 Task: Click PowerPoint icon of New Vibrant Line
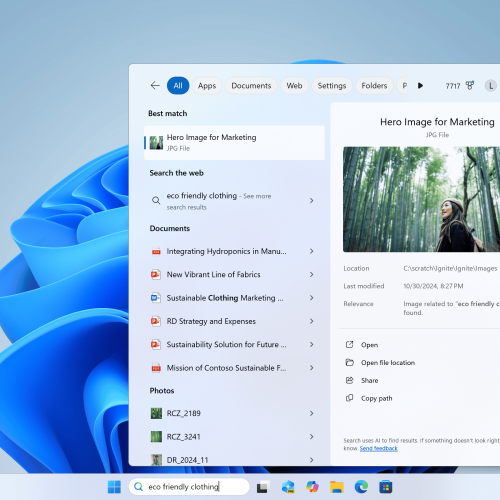click(156, 274)
